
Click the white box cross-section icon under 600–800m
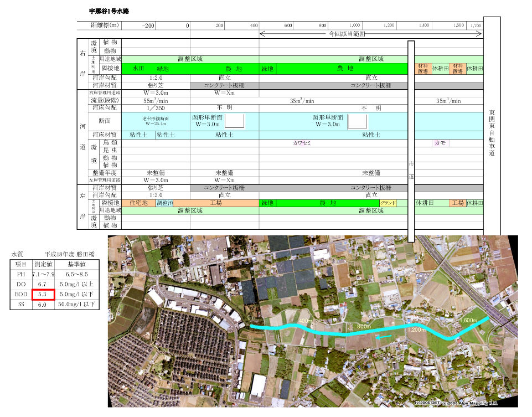[x=357, y=121]
